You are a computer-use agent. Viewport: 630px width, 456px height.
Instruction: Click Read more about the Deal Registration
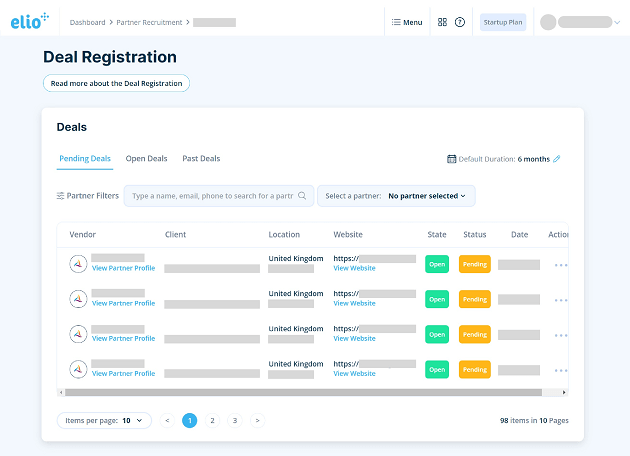point(116,83)
